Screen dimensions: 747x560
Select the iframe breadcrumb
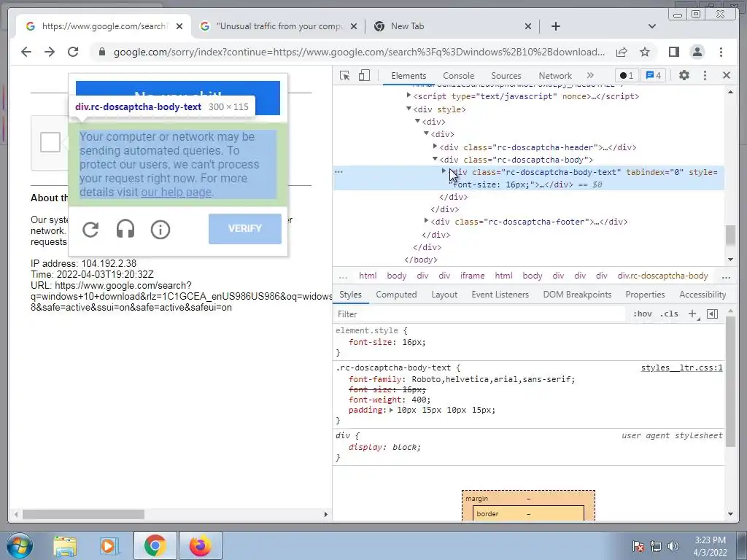click(x=472, y=276)
